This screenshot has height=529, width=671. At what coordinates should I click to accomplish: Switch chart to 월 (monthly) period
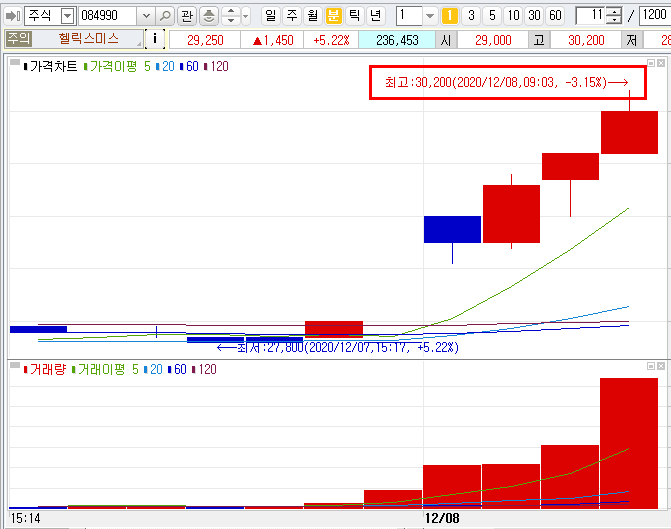click(x=312, y=16)
